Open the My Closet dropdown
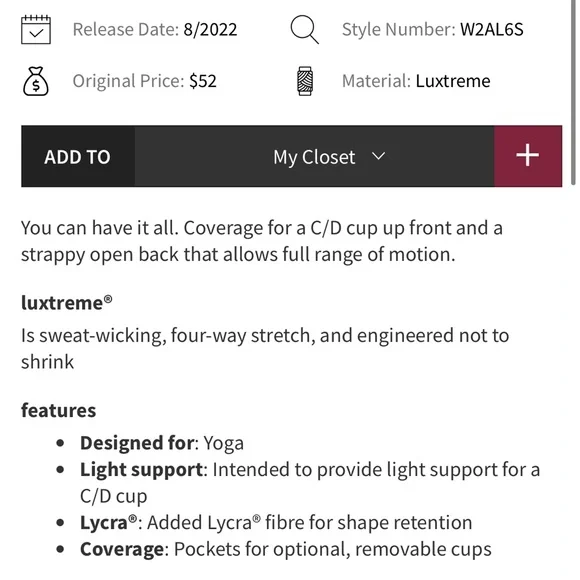 point(314,156)
